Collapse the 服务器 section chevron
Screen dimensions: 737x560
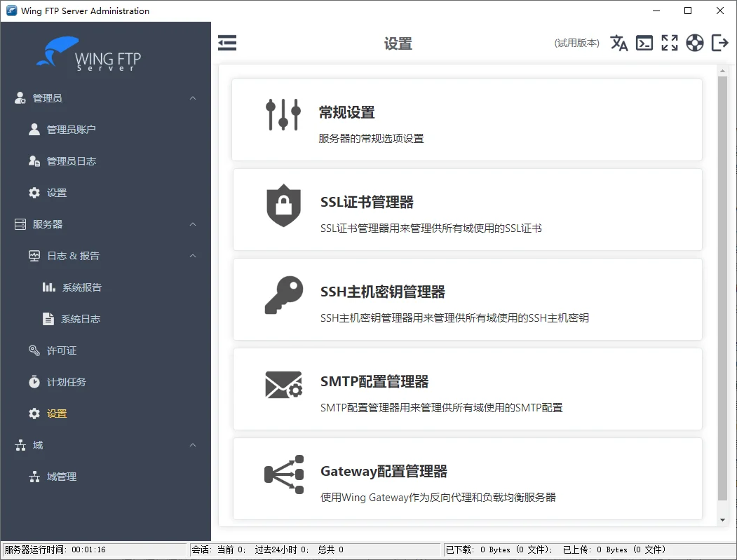click(x=193, y=224)
